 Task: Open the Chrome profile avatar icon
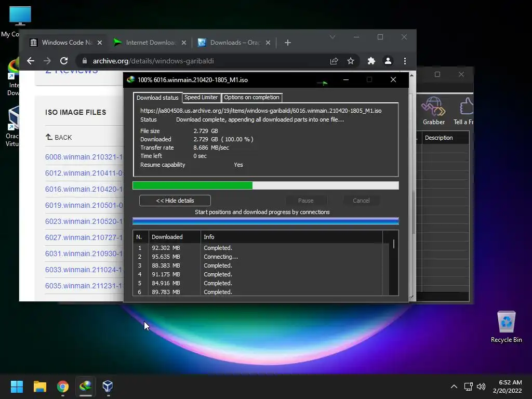[388, 61]
